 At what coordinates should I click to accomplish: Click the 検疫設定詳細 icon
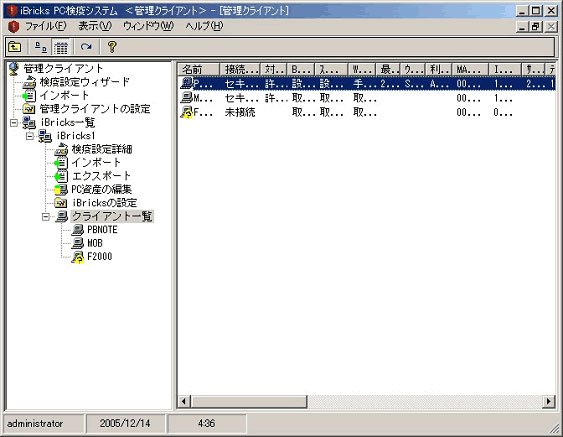(x=61, y=149)
